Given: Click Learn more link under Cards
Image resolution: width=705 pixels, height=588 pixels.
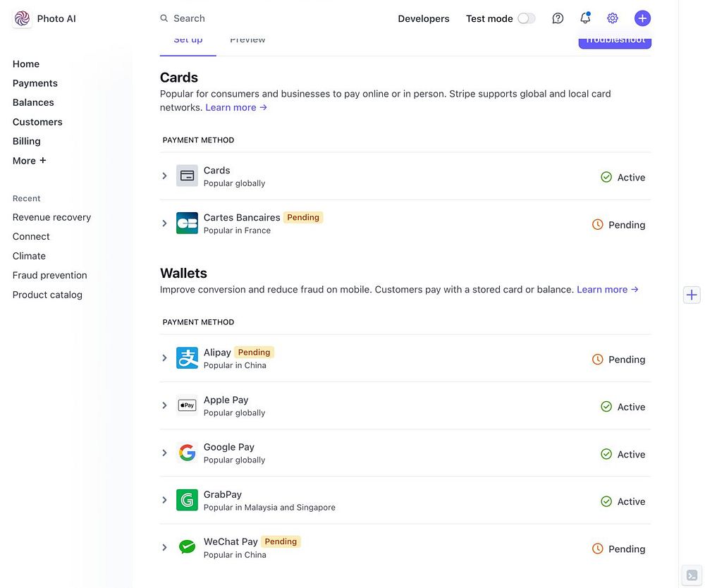Looking at the screenshot, I should click(236, 107).
